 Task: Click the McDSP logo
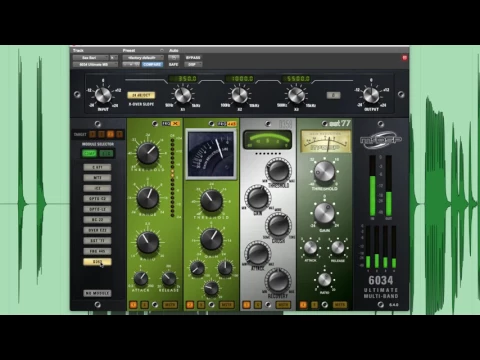click(x=381, y=140)
